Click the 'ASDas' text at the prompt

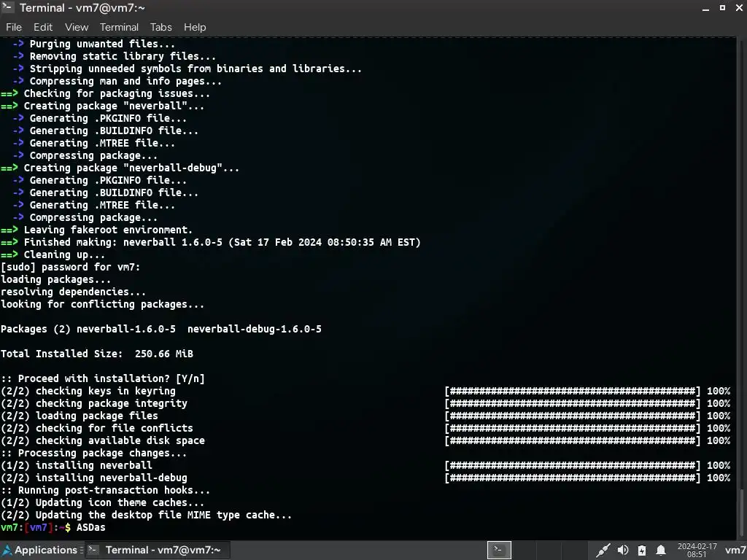pyautogui.click(x=90, y=527)
